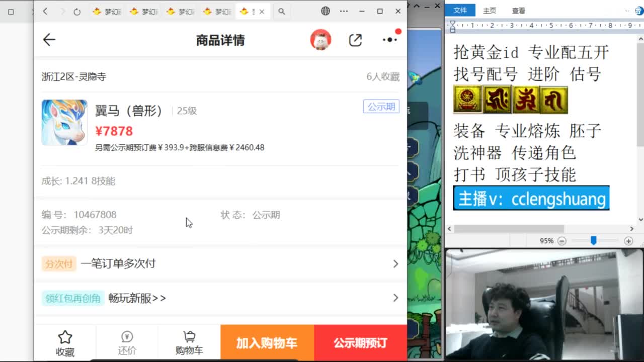This screenshot has height=362, width=644.
Task: Click the price ¥7878
Action: pos(114,131)
